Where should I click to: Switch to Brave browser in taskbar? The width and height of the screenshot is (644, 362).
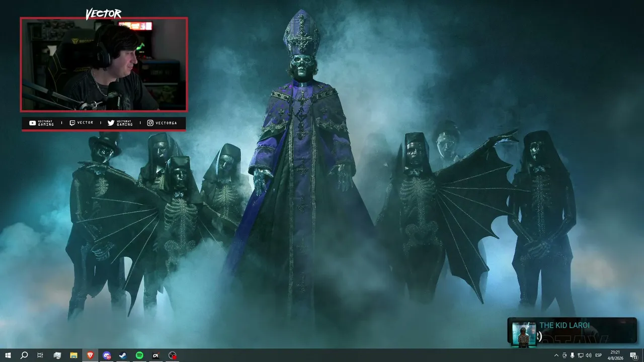[x=90, y=355]
